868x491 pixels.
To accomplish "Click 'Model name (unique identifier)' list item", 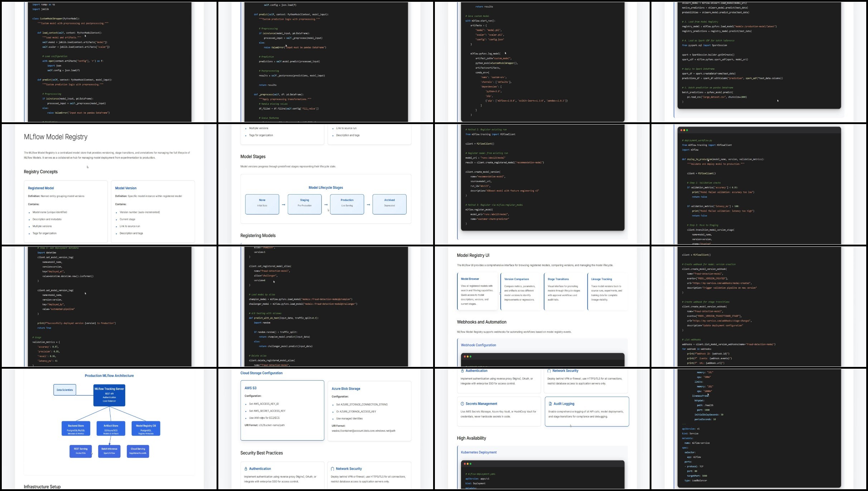I will (x=50, y=212).
